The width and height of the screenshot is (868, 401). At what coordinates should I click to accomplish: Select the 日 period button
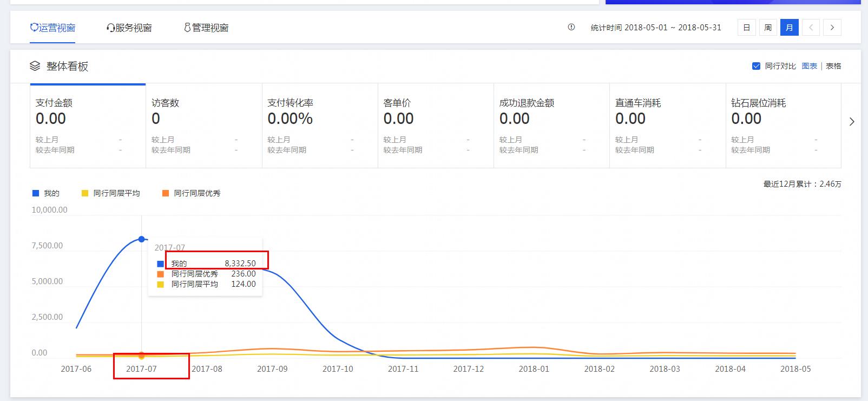(746, 28)
